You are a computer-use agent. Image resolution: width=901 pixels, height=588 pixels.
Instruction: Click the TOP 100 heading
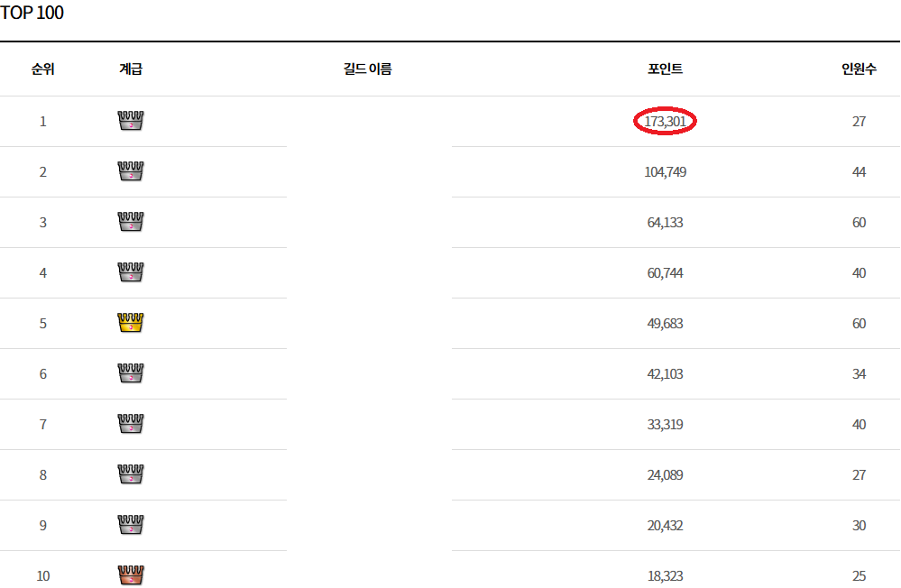click(32, 14)
